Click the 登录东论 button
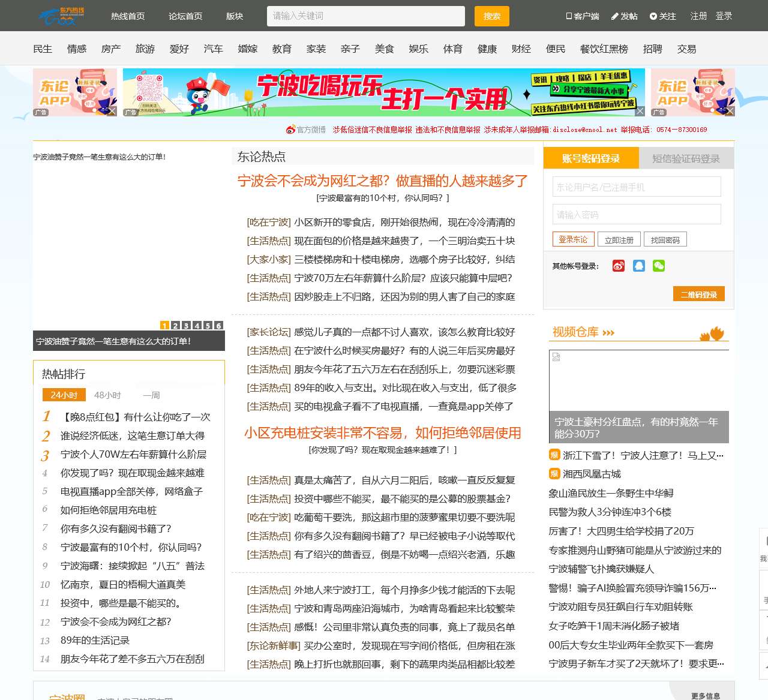Viewport: 768px width, 700px height. (x=573, y=239)
